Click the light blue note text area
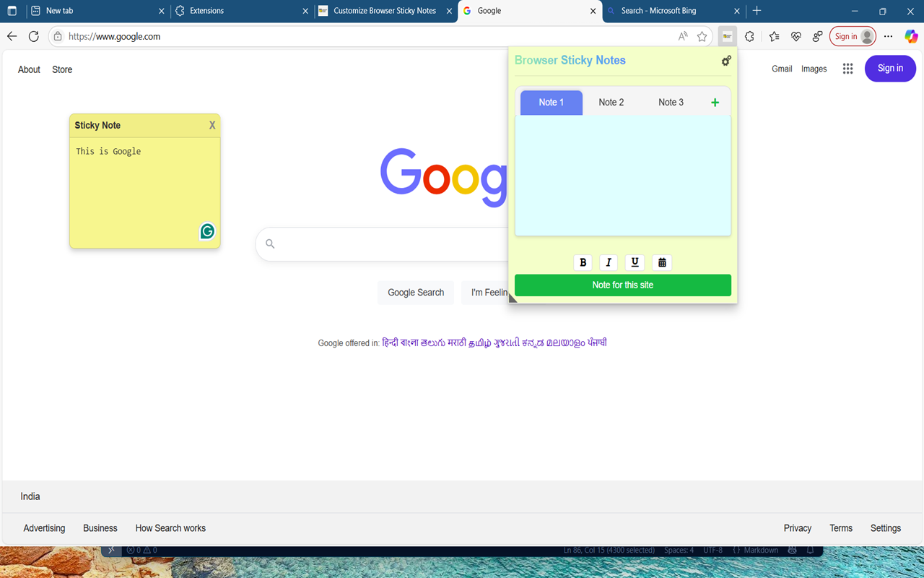This screenshot has width=924, height=578. (623, 176)
